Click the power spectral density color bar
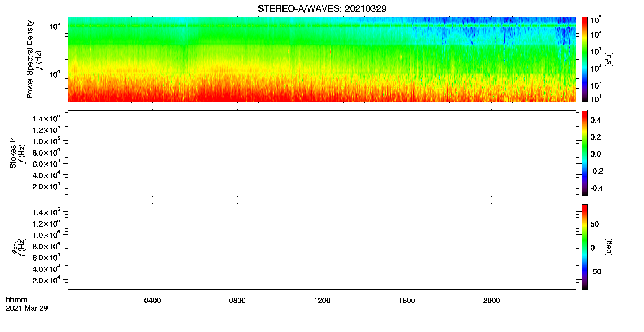The image size is (644, 332). click(x=585, y=59)
